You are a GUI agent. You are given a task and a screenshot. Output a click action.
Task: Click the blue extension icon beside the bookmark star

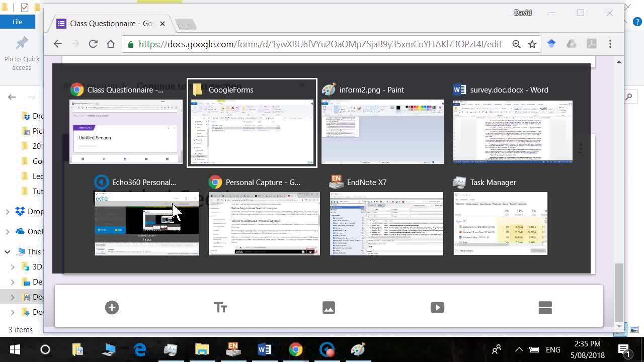point(551,44)
